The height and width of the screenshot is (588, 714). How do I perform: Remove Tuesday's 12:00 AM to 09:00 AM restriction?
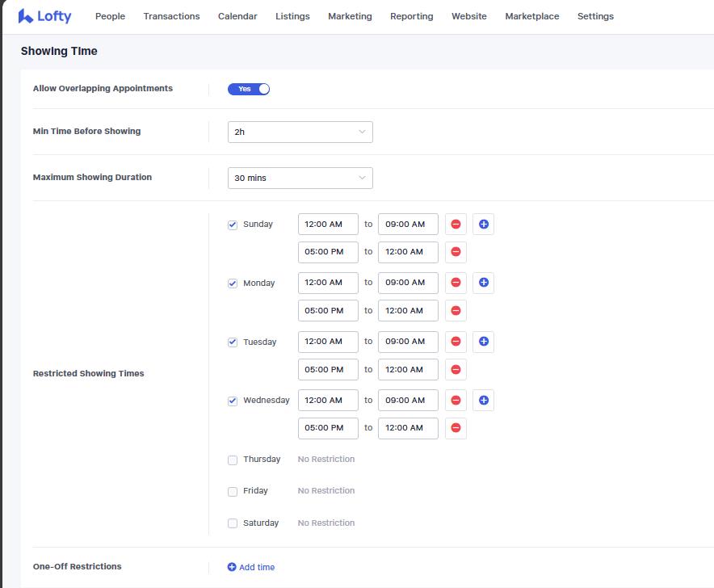[x=456, y=342]
